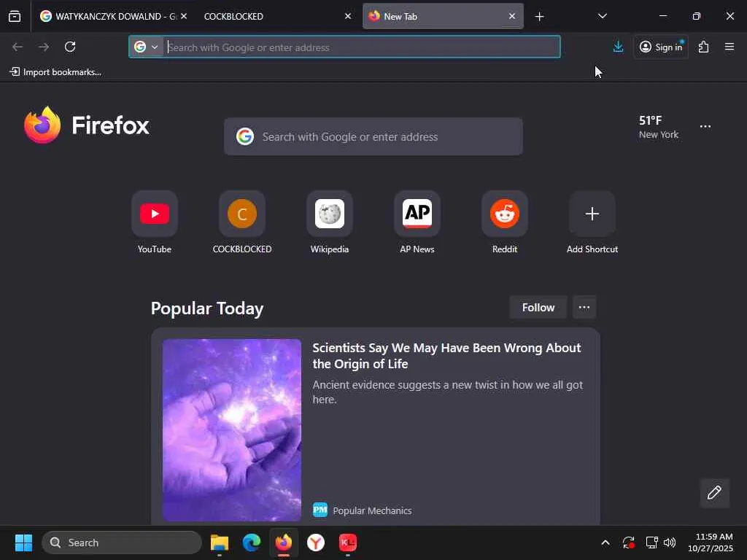747x560 pixels.
Task: Click the Popular Today heading
Action: 207,308
